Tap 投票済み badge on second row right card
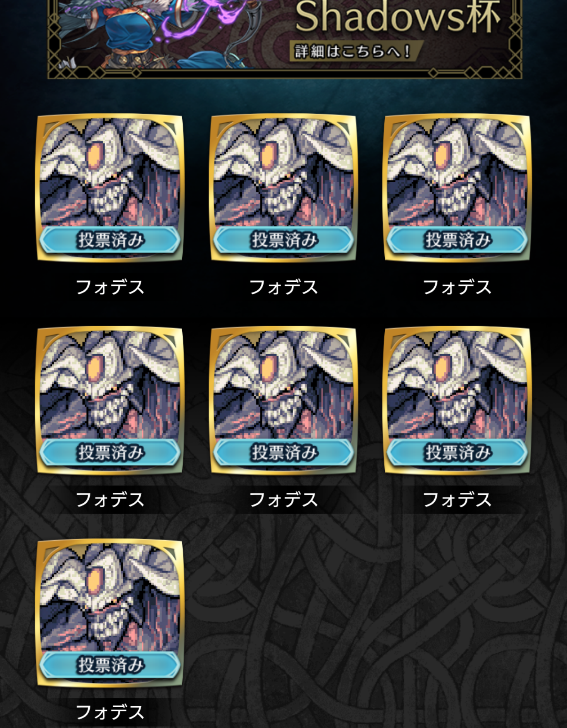 click(457, 452)
